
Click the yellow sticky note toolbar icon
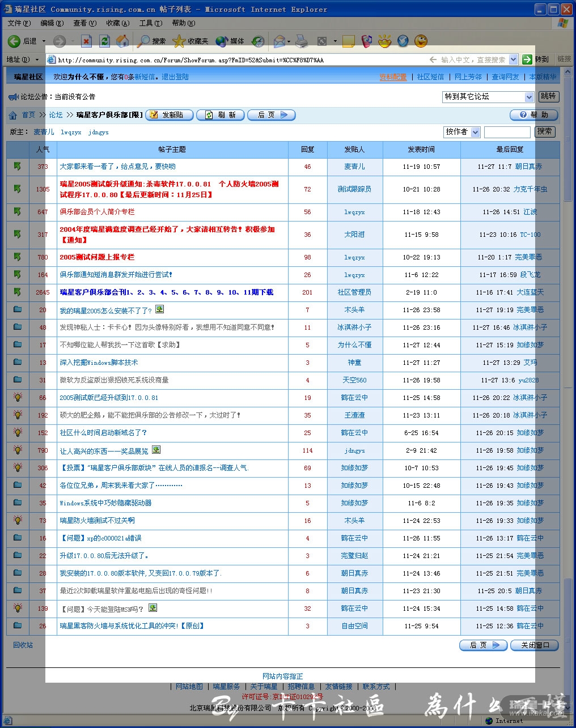[349, 41]
